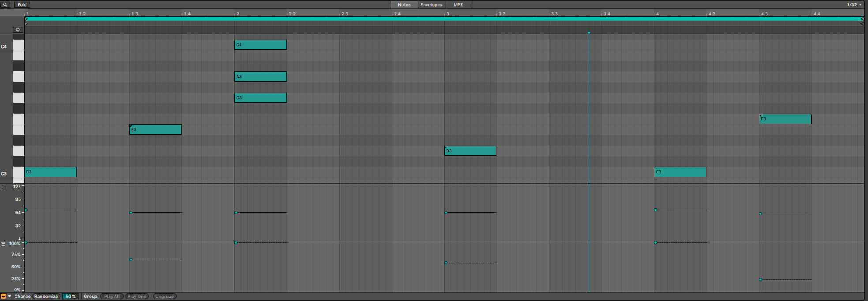Click the velocity marker of the E3 note
Viewport: 868px width, 301px height.
131,213
